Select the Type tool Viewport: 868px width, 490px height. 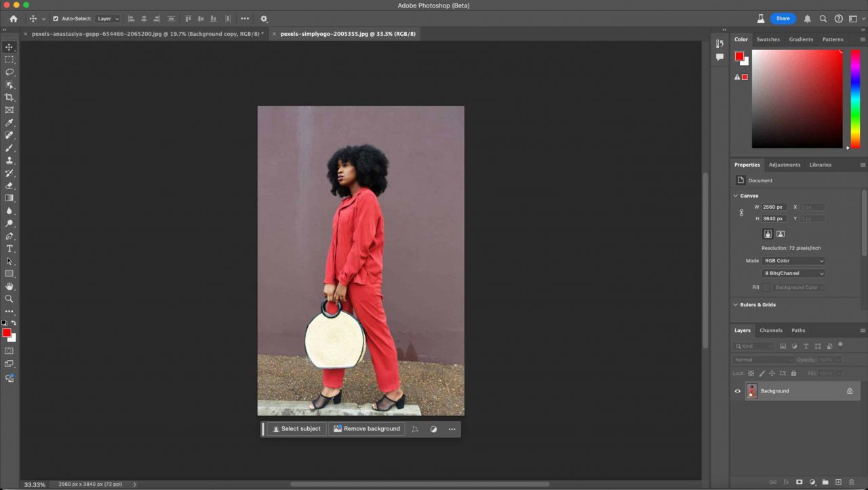(x=9, y=248)
